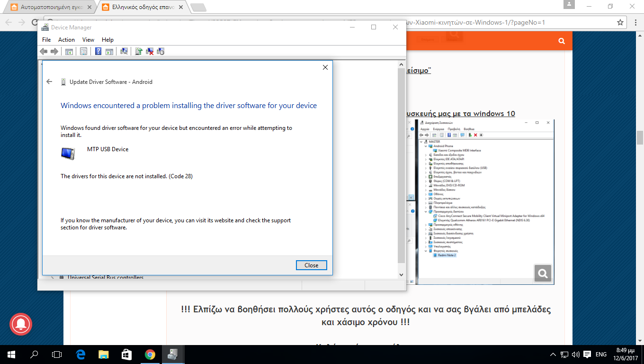Click the Uninstall device toolbar icon

click(x=150, y=51)
